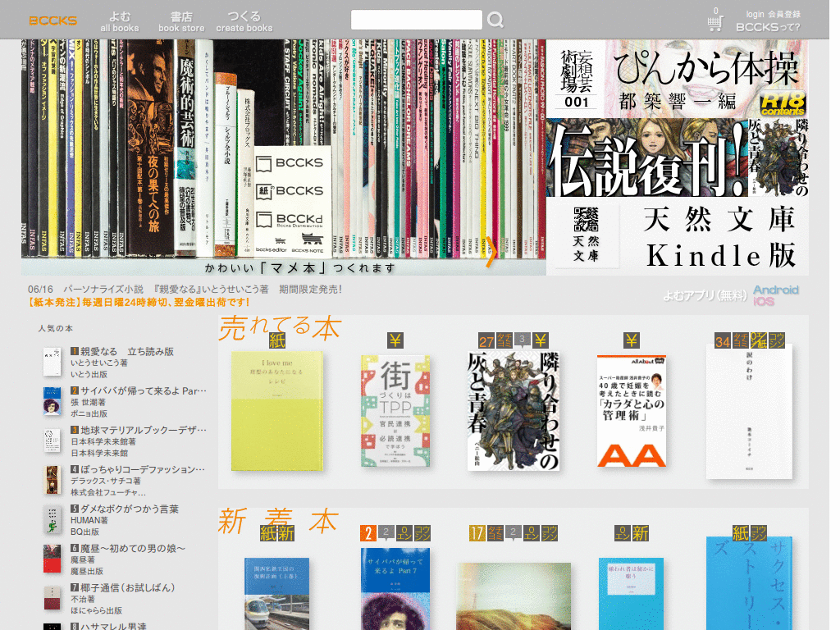Open the 紙本発注 shipping notice link

click(x=139, y=303)
